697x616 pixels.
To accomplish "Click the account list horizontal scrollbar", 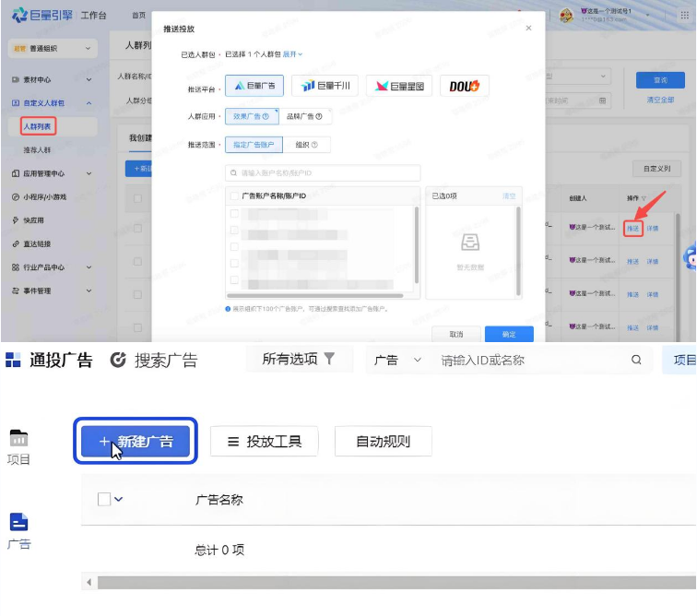I will click(x=315, y=296).
